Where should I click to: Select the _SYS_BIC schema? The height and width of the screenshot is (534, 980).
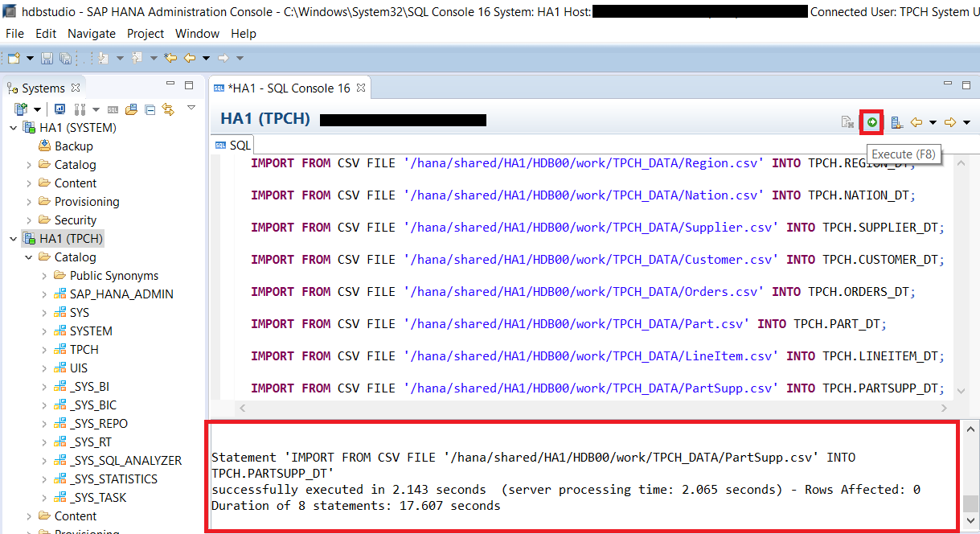click(x=85, y=405)
